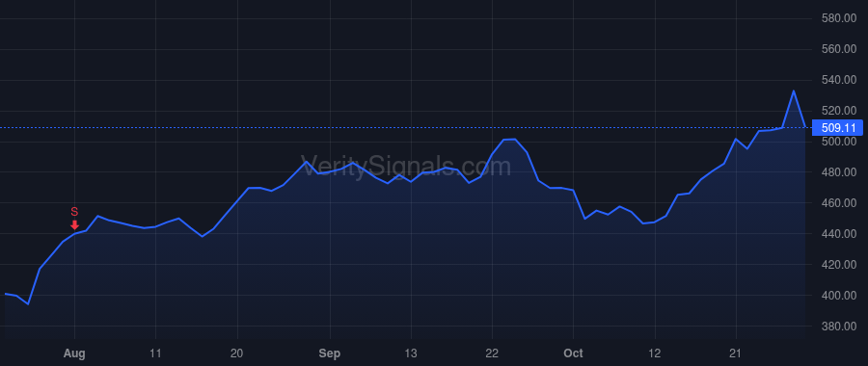The width and height of the screenshot is (868, 366).
Task: Click the 440.00 price axis label
Action: click(x=839, y=234)
